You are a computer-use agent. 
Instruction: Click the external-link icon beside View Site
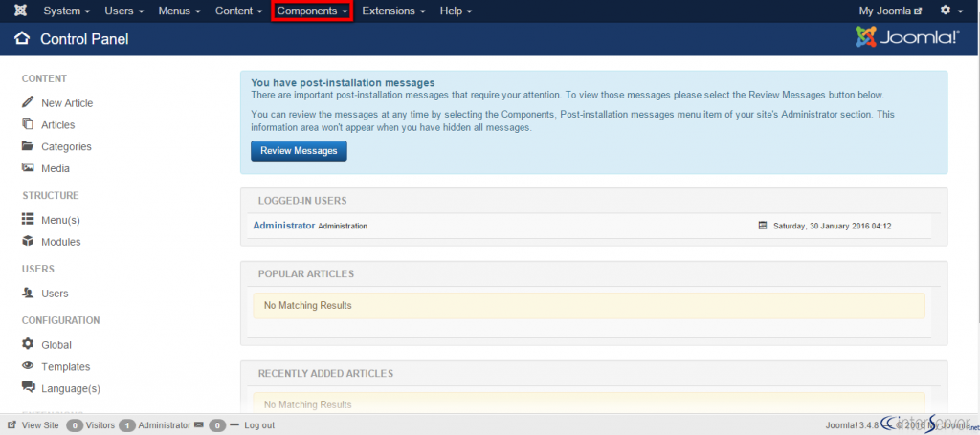tap(11, 424)
